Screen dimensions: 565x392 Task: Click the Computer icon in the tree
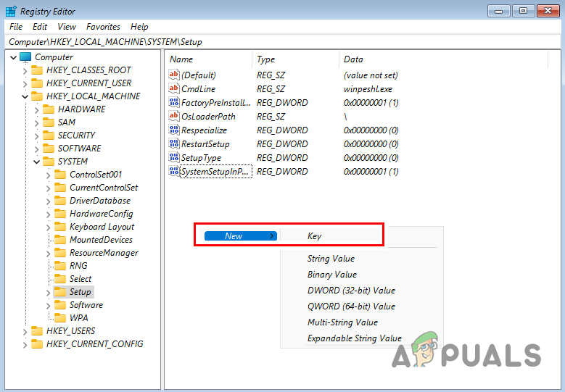point(25,57)
